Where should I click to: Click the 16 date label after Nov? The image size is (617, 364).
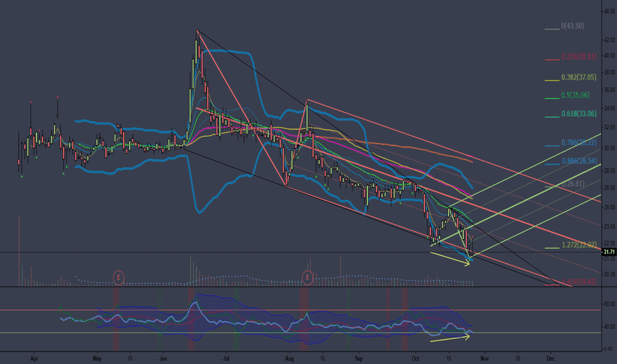pyautogui.click(x=518, y=359)
